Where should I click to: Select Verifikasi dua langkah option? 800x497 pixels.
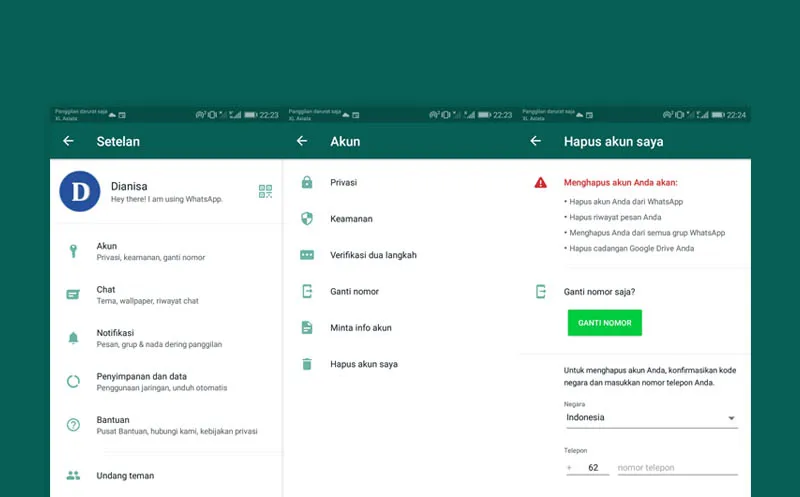373,255
